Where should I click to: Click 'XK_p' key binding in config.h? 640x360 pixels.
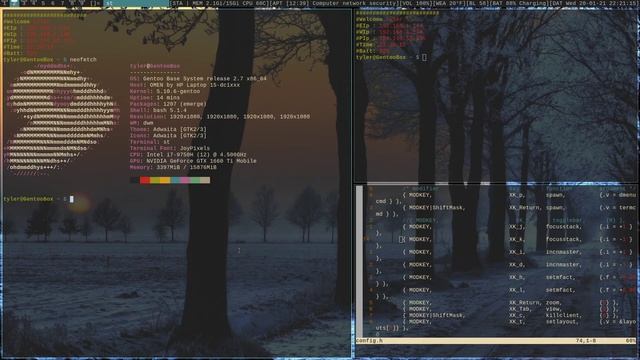pyautogui.click(x=517, y=195)
